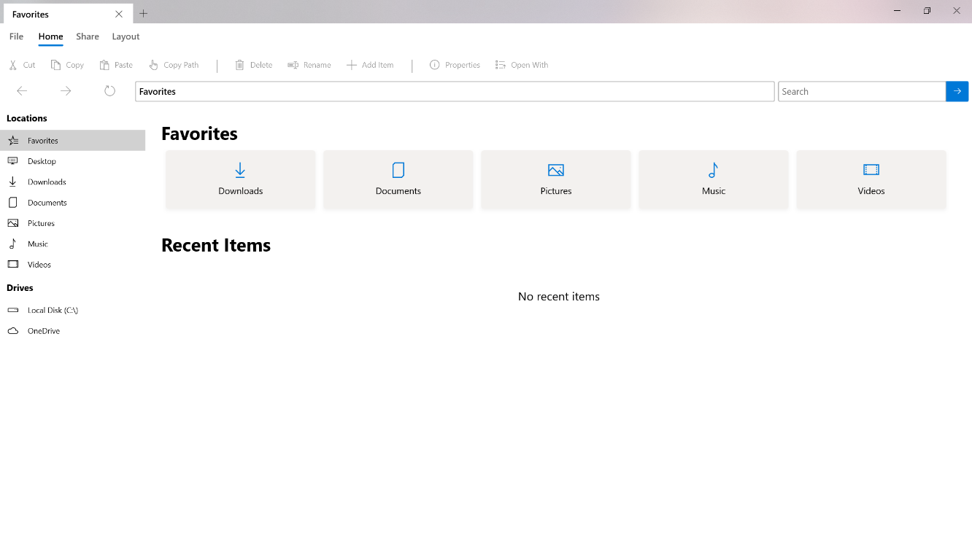972x560 pixels.
Task: Click the Downloads arrow icon in sidebar
Action: pos(13,182)
